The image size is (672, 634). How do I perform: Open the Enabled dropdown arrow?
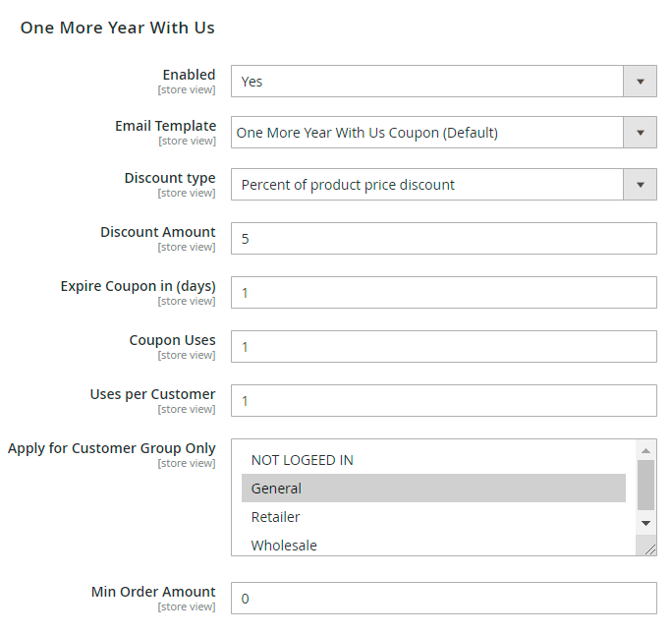(640, 82)
